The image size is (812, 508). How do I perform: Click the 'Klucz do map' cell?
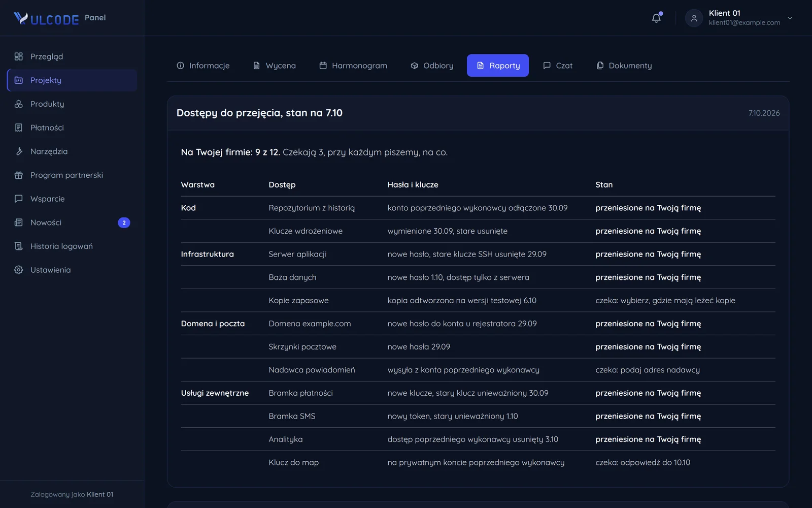pyautogui.click(x=293, y=463)
